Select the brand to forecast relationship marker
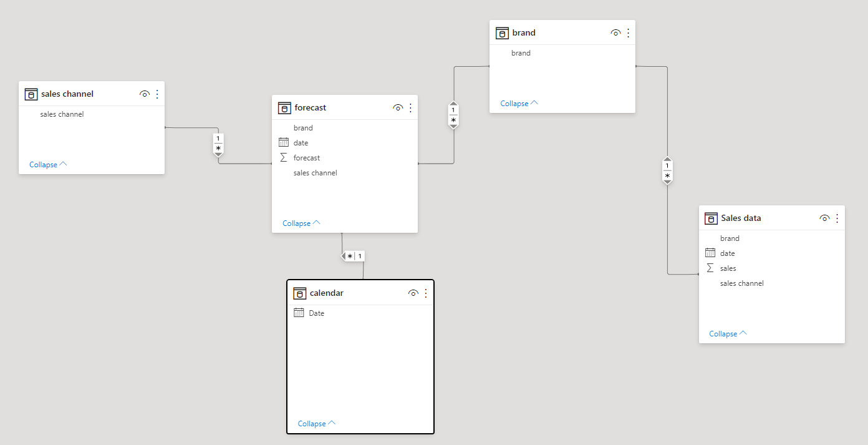The width and height of the screenshot is (868, 445). [453, 115]
